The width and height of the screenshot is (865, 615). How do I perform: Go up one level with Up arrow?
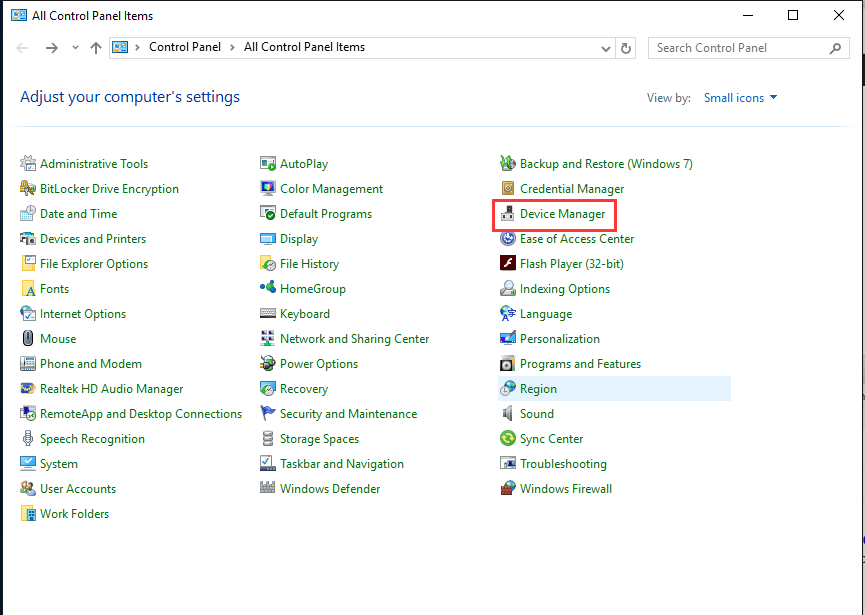96,48
